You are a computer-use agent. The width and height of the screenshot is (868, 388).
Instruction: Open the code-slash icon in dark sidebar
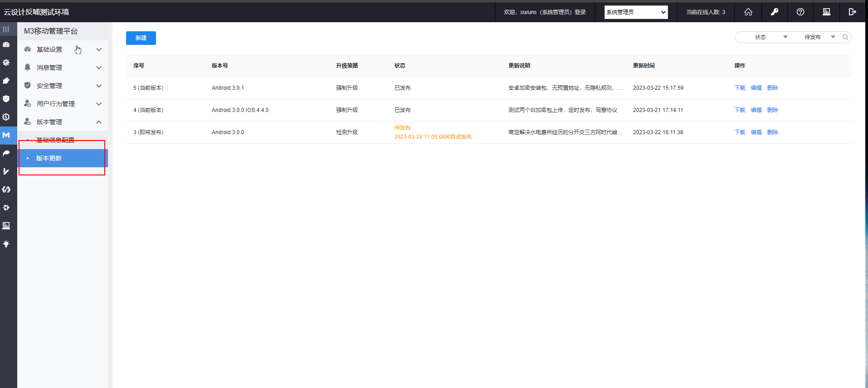[6, 189]
